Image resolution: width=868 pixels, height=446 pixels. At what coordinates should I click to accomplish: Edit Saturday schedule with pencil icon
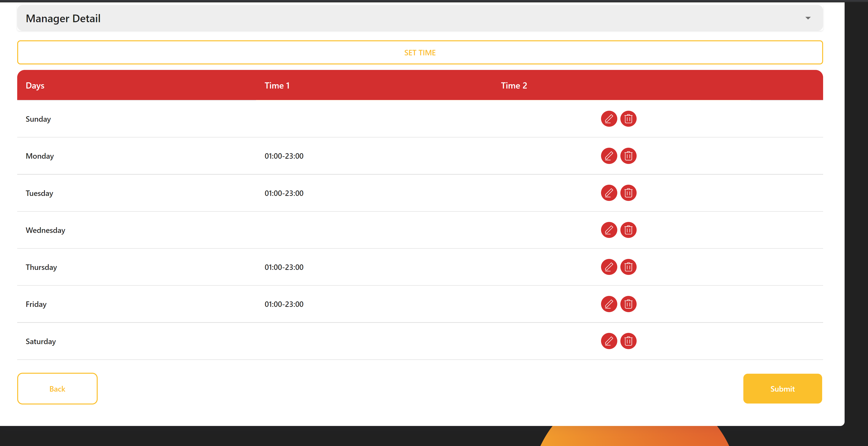point(608,341)
